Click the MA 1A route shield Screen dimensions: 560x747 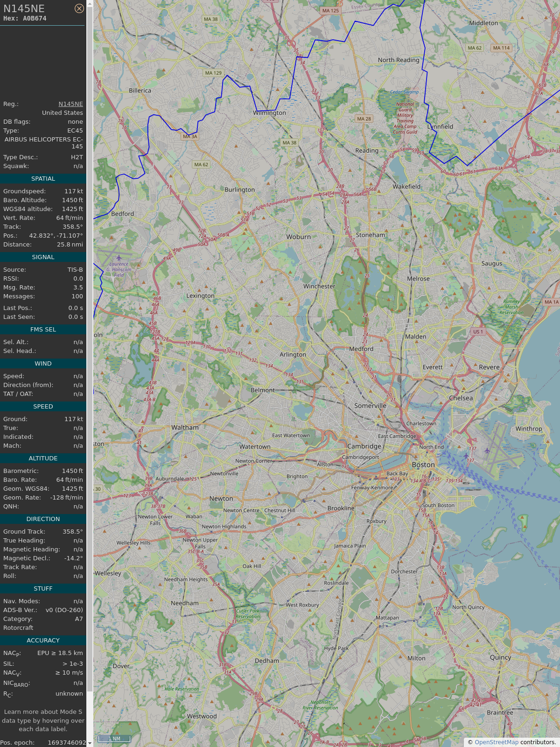(x=551, y=302)
